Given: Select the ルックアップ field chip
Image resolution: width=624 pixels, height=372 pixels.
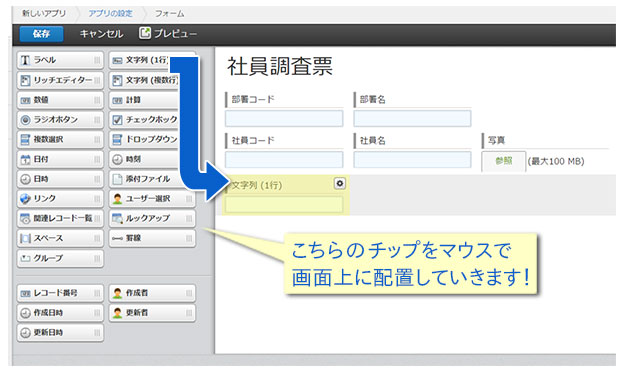Looking at the screenshot, I should pyautogui.click(x=152, y=218).
